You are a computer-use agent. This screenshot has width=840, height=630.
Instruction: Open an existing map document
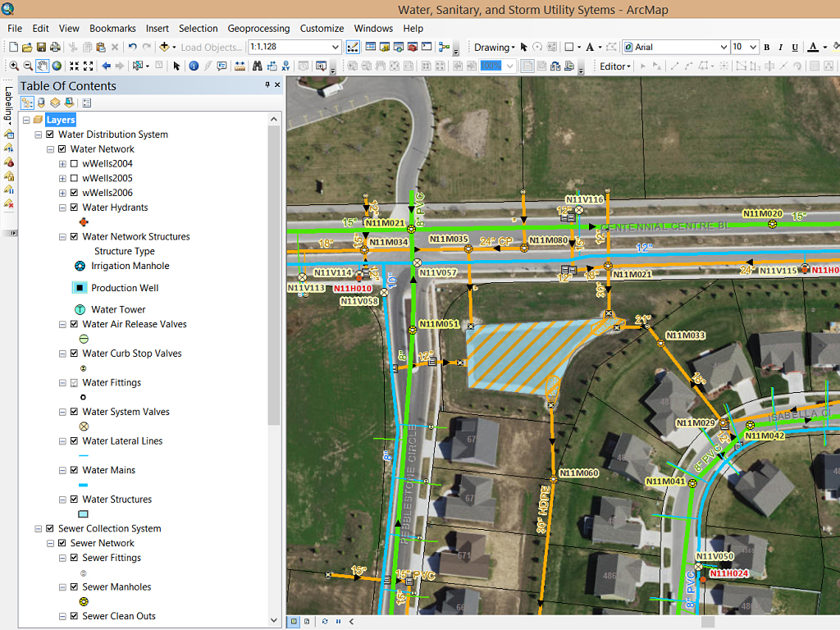click(x=27, y=47)
